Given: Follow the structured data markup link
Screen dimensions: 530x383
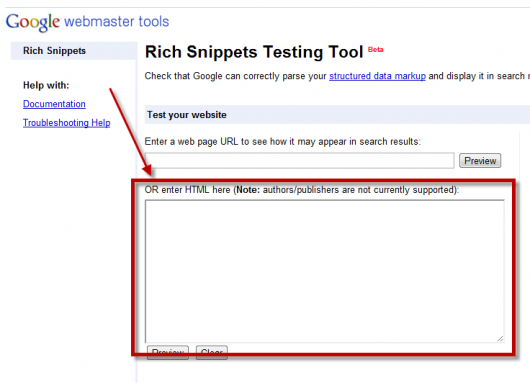Looking at the screenshot, I should tap(377, 76).
